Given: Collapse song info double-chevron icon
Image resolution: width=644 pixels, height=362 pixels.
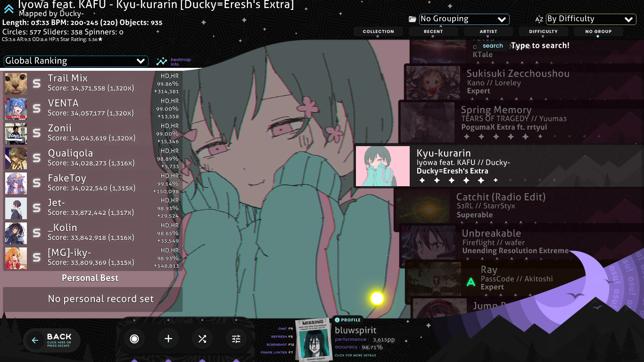Looking at the screenshot, I should (x=8, y=8).
